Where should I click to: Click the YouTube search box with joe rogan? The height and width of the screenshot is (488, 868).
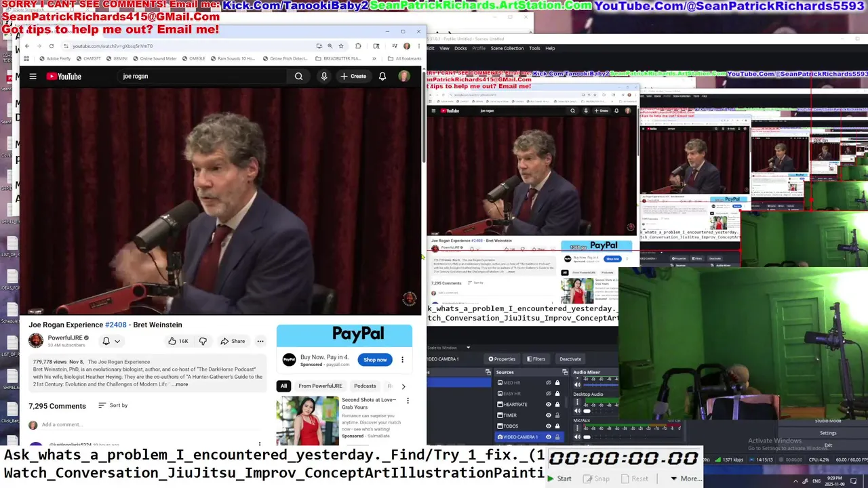pos(202,77)
